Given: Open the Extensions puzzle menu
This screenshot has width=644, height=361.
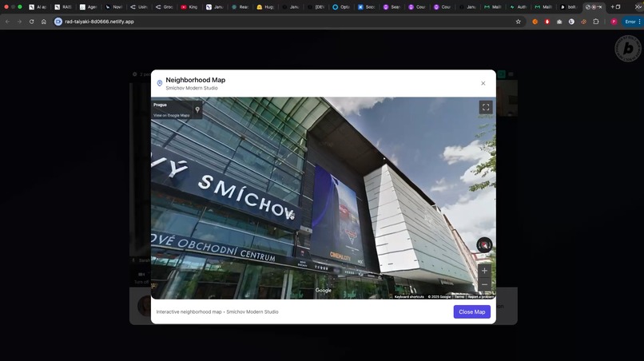Looking at the screenshot, I should 596,22.
